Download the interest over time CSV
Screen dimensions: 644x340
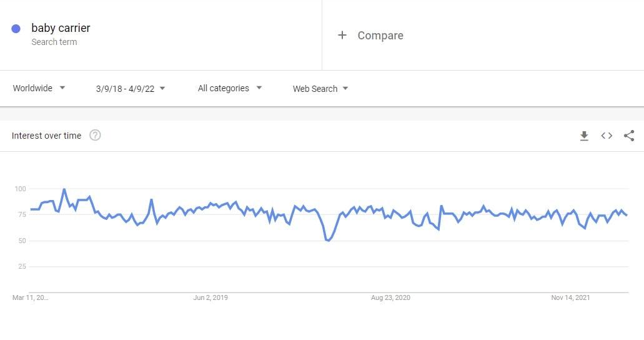[584, 136]
